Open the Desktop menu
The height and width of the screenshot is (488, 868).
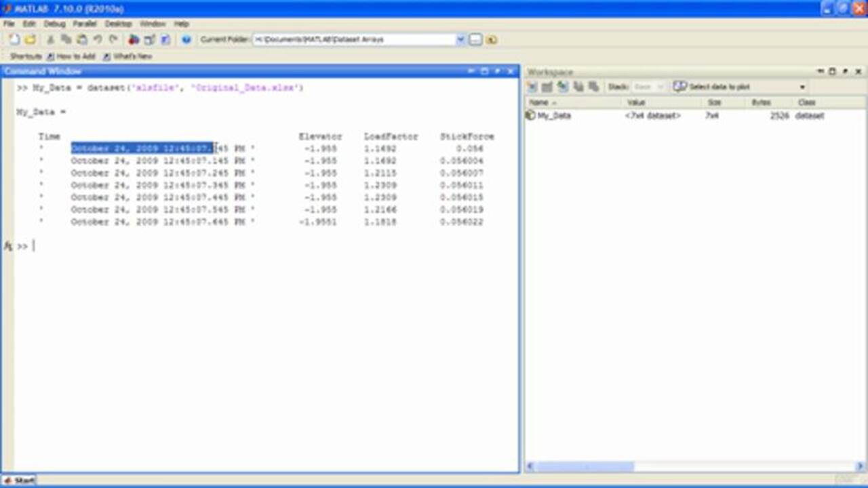pyautogui.click(x=118, y=24)
